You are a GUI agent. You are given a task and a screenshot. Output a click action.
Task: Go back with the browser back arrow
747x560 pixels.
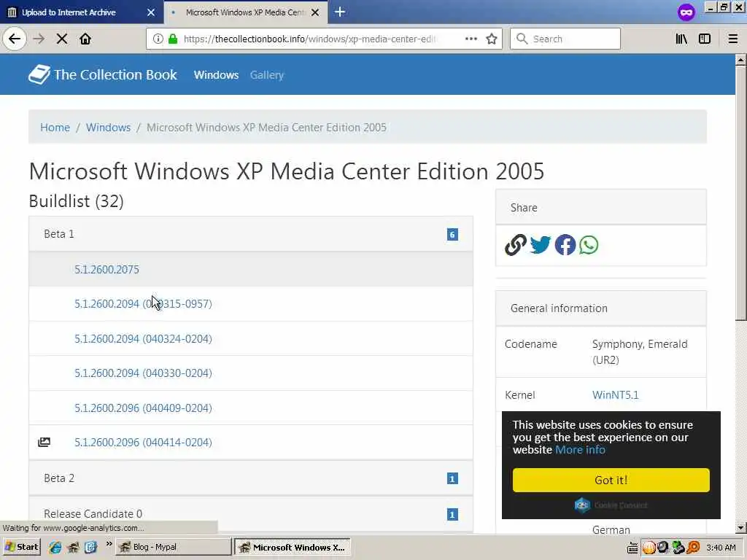(x=15, y=39)
